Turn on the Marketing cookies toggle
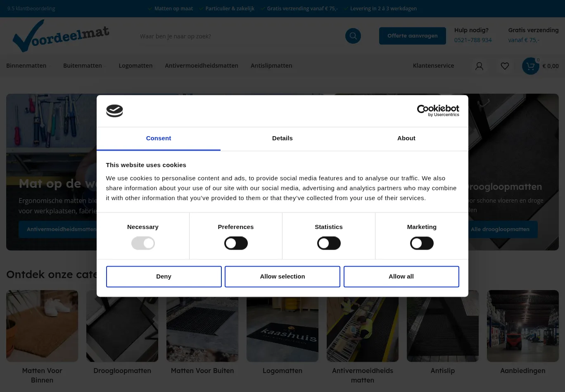The width and height of the screenshot is (565, 392). pos(422,243)
